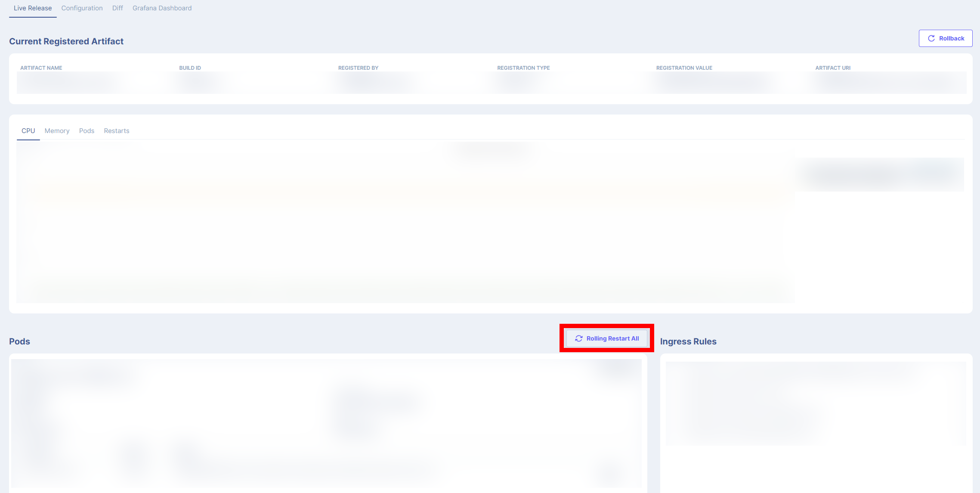Viewport: 980px width, 493px height.
Task: Click the Rolling Restart sync arrows icon
Action: coord(578,338)
